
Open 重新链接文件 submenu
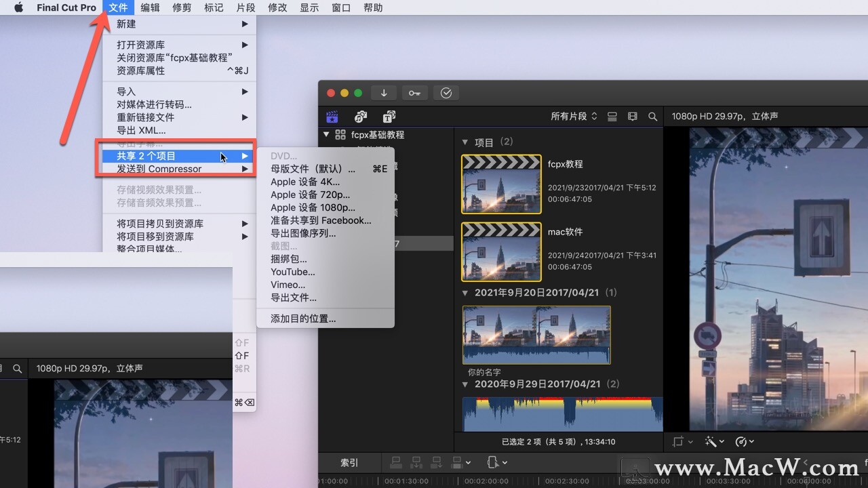point(180,117)
